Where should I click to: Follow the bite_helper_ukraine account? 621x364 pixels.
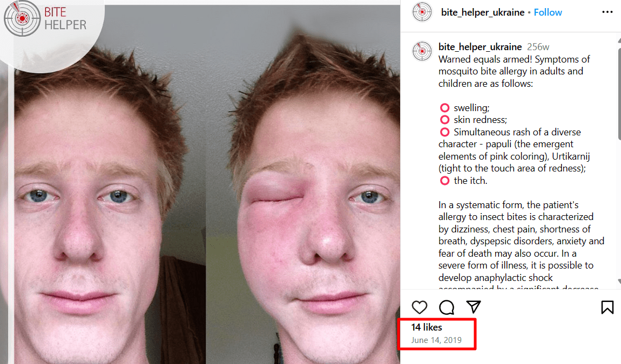click(548, 12)
